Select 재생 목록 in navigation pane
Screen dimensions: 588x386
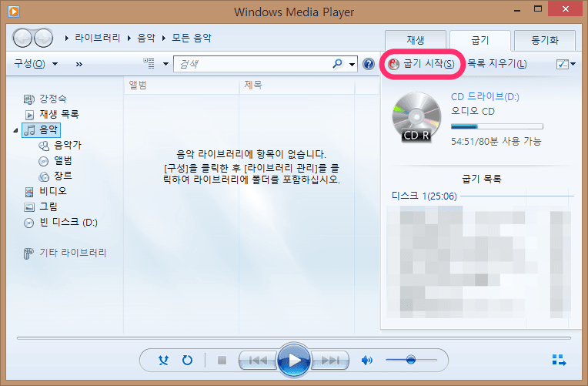pos(52,114)
